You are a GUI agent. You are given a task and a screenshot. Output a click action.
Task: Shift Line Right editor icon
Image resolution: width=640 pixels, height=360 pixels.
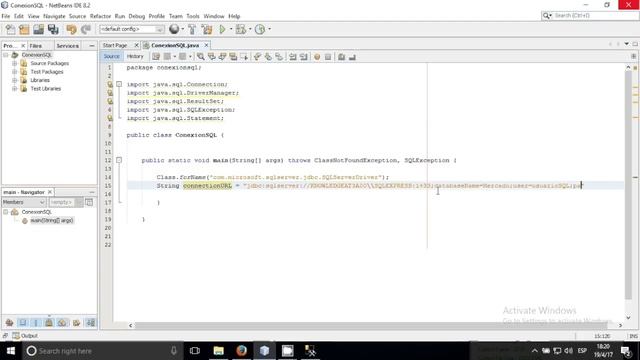point(303,57)
